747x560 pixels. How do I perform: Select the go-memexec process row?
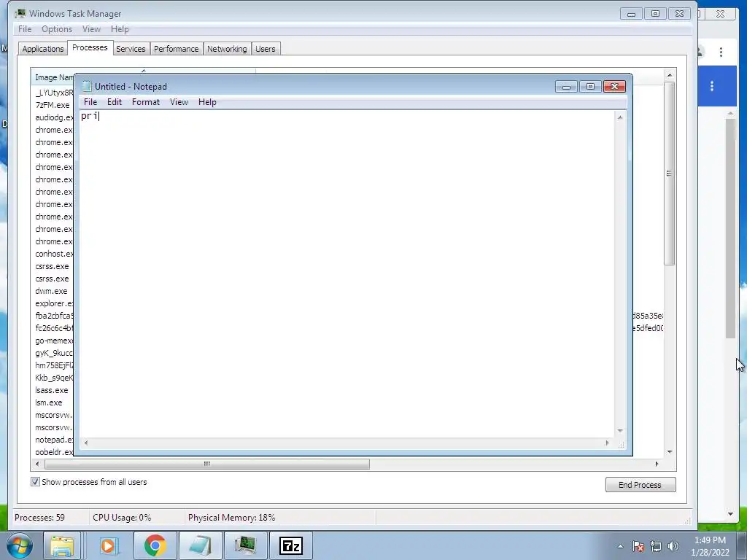(x=53, y=341)
